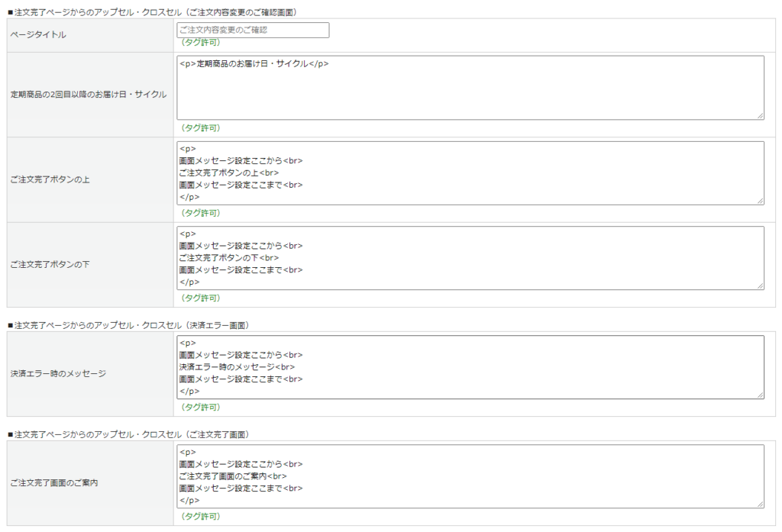Viewport: 782px width, 532px height.
Task: Grab resize handle of 定期商品 cycle textarea
Action: 760,116
